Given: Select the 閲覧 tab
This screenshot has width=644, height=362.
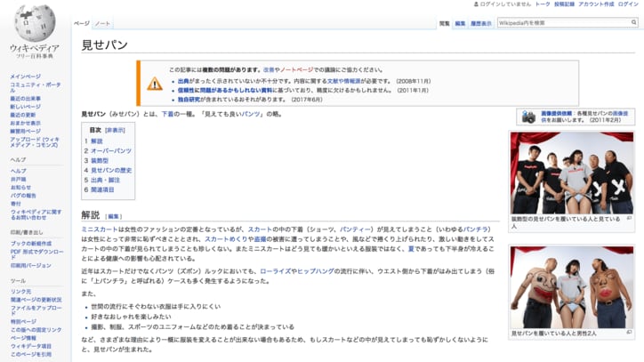Looking at the screenshot, I should [445, 23].
